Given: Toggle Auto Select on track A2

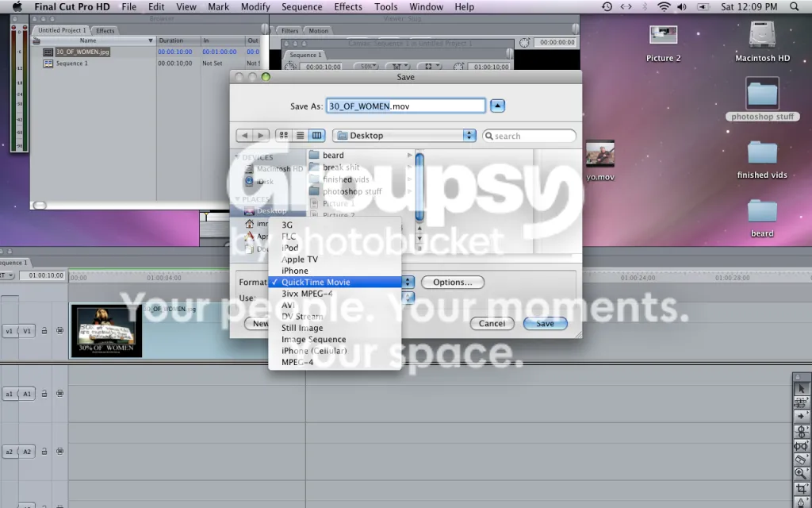Looking at the screenshot, I should [x=60, y=452].
